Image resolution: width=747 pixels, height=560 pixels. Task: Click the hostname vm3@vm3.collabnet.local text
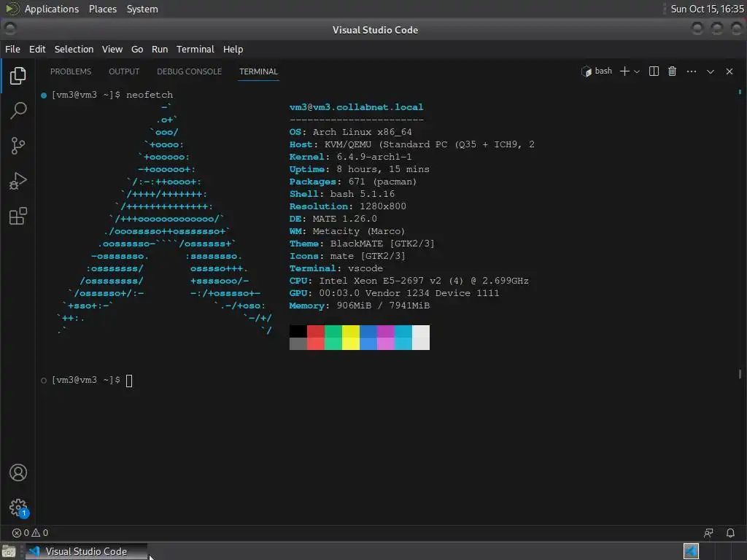pyautogui.click(x=356, y=107)
